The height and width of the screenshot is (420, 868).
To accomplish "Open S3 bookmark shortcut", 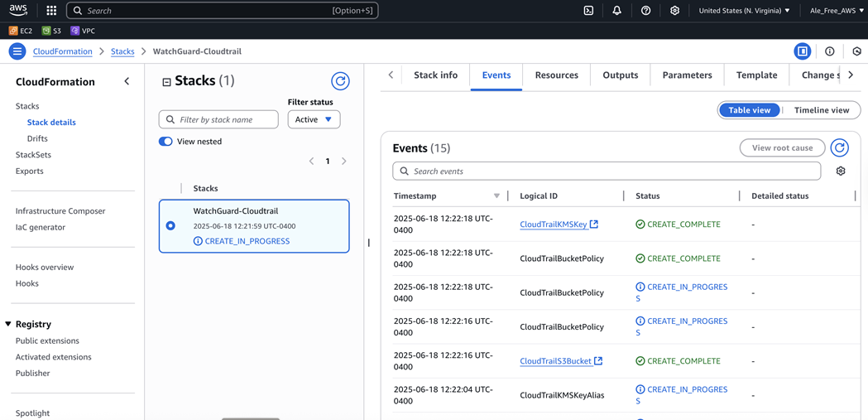I will point(51,31).
